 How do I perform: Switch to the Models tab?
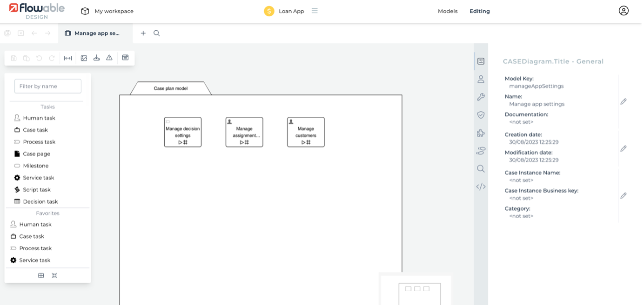[x=447, y=11]
